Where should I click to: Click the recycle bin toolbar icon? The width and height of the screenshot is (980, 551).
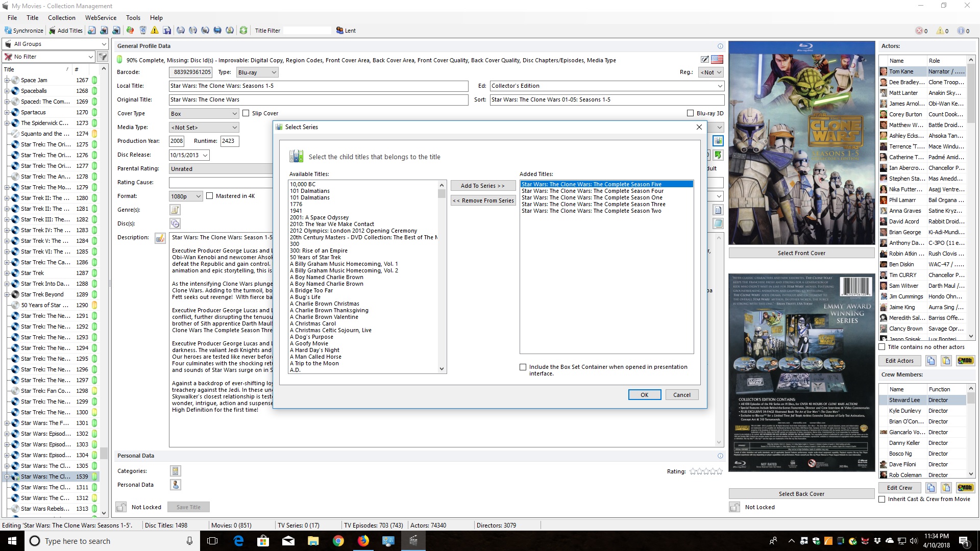pyautogui.click(x=143, y=31)
